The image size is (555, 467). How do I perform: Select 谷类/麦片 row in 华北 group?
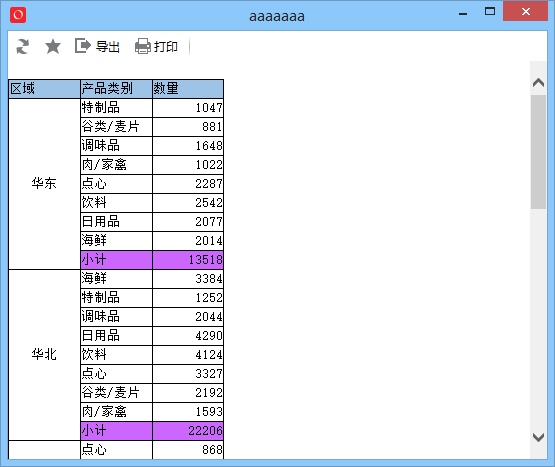(116, 393)
